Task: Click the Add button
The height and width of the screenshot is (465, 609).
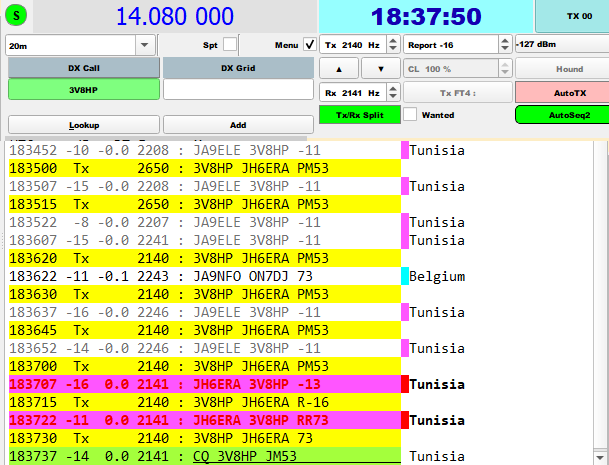Action: coord(238,125)
